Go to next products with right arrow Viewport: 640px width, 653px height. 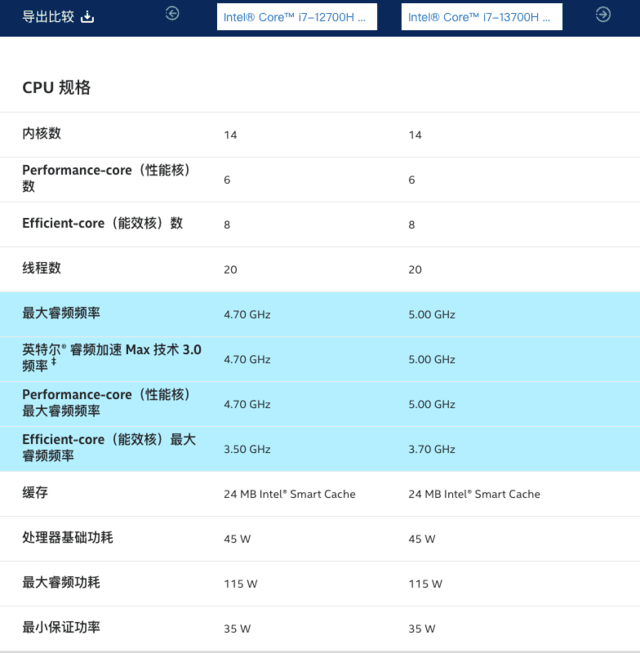tap(603, 15)
